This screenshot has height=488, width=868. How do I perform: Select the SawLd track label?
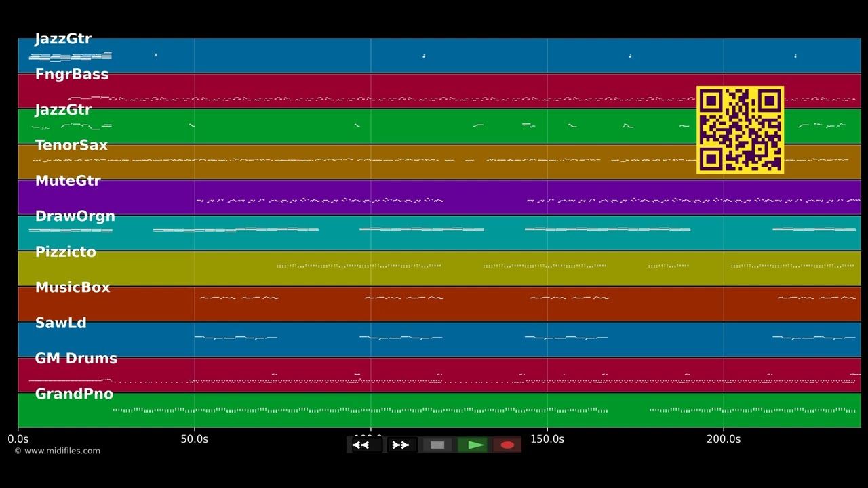tap(61, 323)
